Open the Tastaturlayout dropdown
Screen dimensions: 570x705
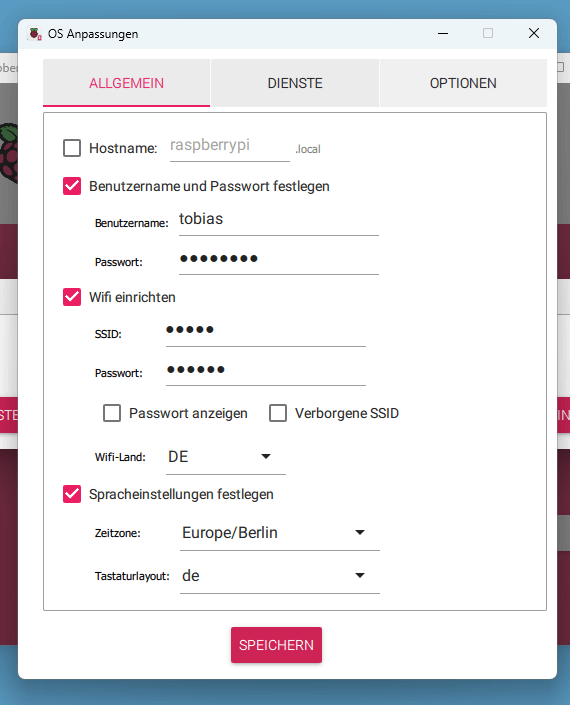point(280,576)
